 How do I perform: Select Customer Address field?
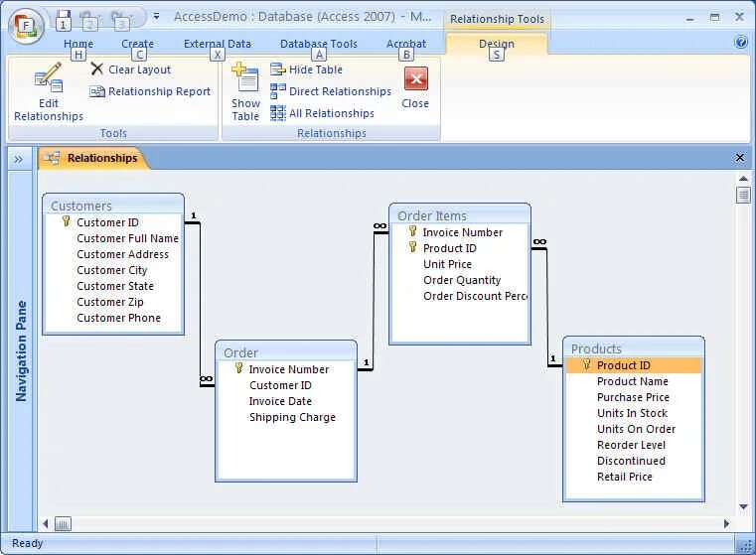[113, 254]
